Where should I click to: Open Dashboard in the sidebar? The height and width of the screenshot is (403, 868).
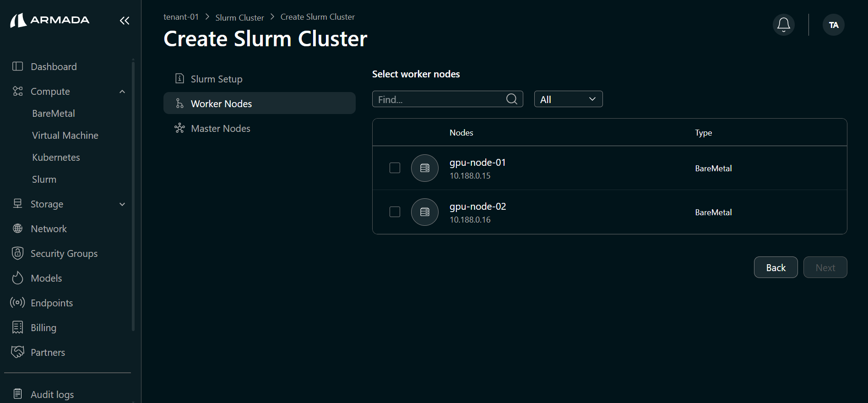tap(54, 66)
